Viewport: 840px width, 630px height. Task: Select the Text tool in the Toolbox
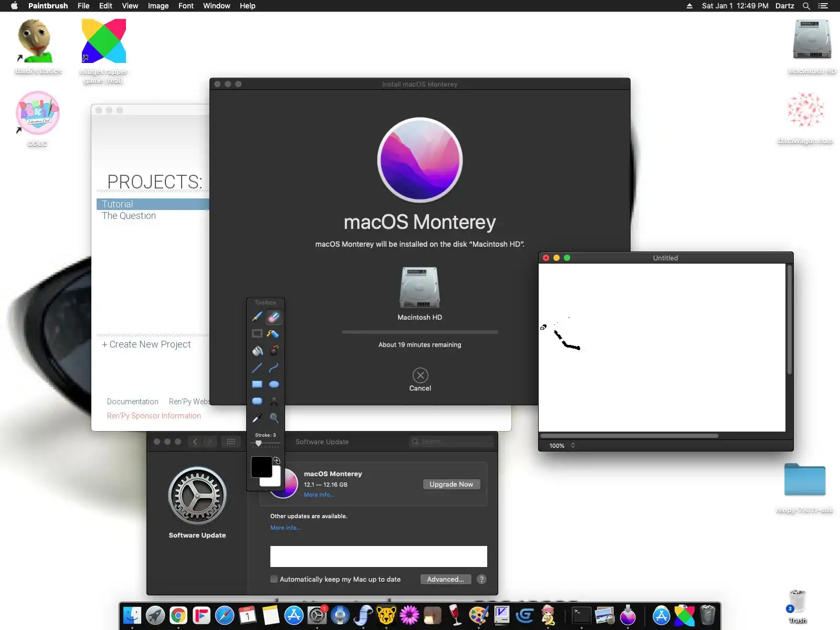pyautogui.click(x=274, y=401)
